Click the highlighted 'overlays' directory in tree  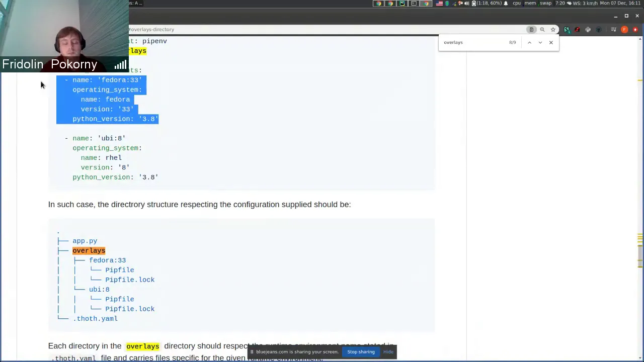(89, 250)
